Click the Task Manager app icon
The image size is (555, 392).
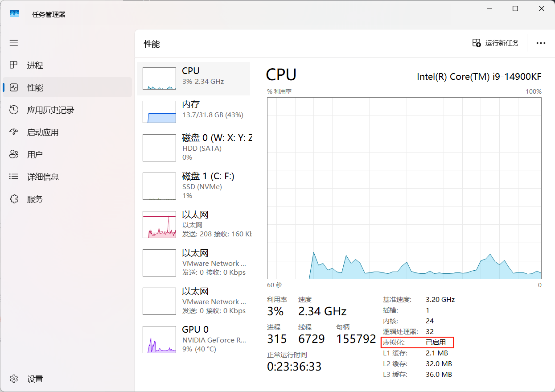[x=14, y=14]
